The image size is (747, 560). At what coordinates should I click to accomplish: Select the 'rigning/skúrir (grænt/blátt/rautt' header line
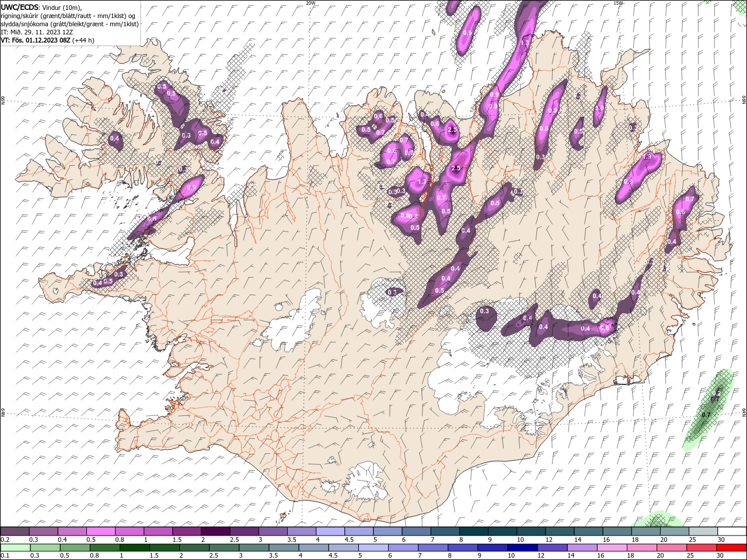69,16
